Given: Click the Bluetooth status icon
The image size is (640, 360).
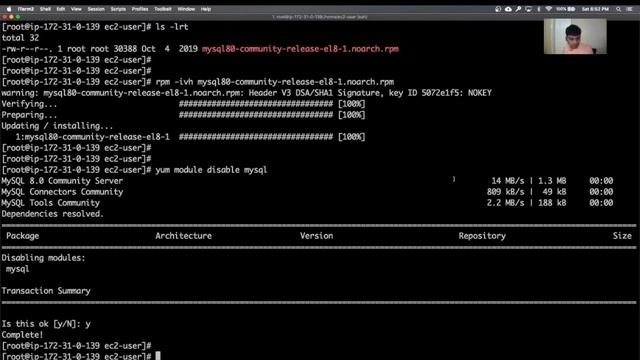Looking at the screenshot, I should coord(539,9).
